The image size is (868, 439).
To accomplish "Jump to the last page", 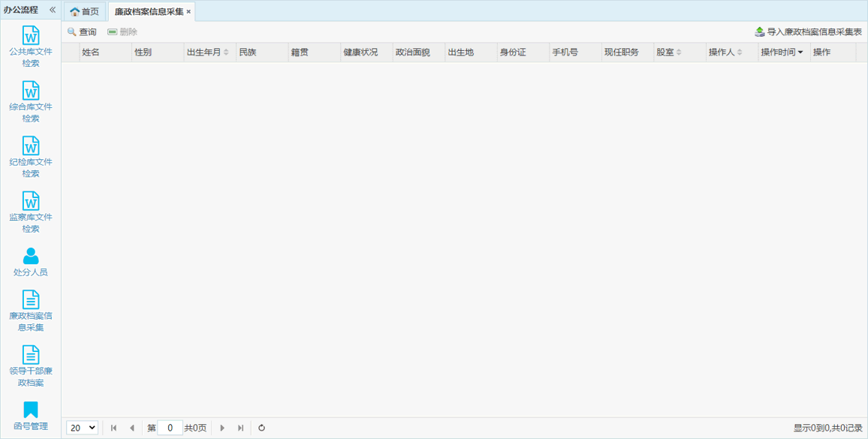I will (x=240, y=428).
